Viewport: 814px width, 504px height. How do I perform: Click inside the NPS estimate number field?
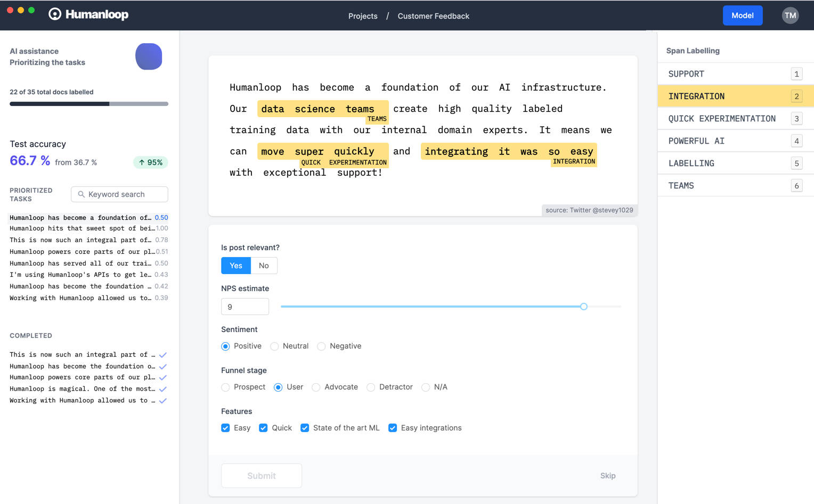245,307
